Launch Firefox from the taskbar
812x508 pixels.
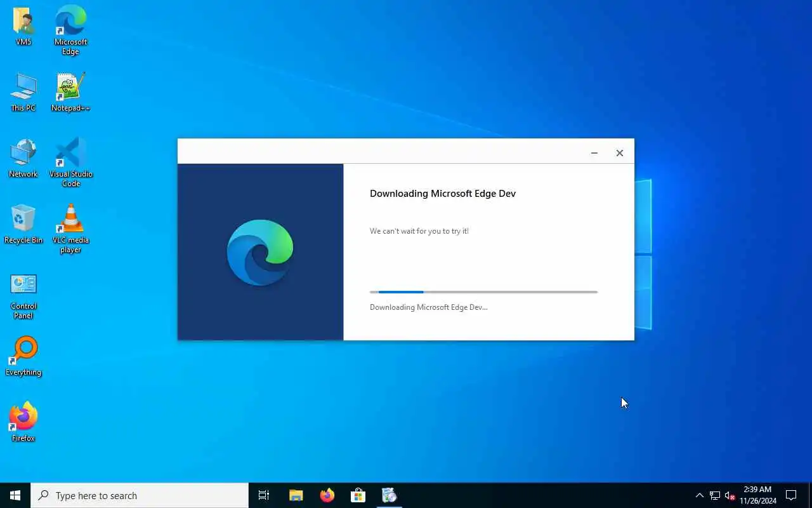327,495
